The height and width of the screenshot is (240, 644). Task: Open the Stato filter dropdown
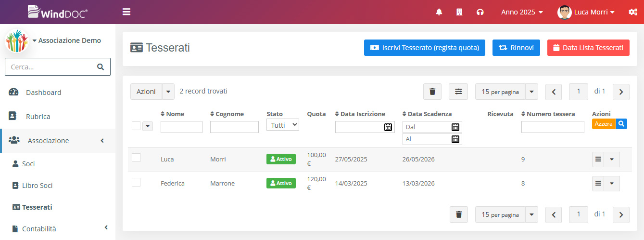tap(283, 125)
